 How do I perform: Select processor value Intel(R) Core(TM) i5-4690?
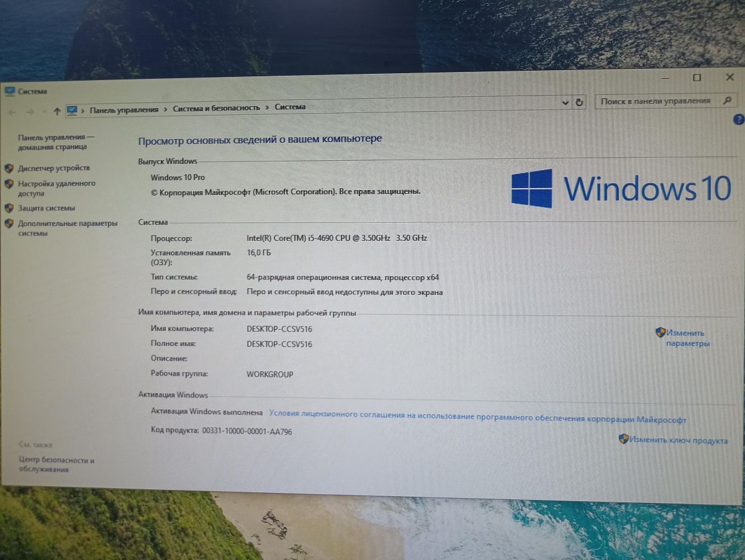click(337, 238)
